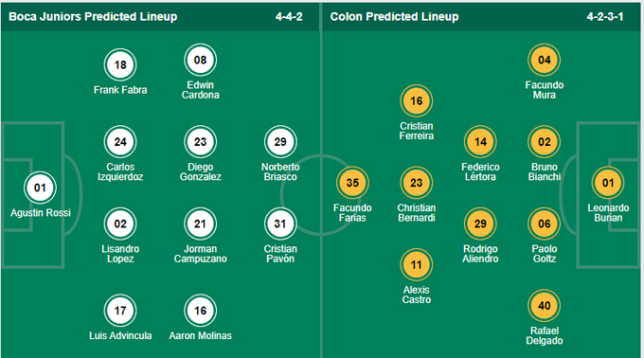
Task: Click Alexis Castro's yellow number 11 badge
Action: pyautogui.click(x=417, y=265)
